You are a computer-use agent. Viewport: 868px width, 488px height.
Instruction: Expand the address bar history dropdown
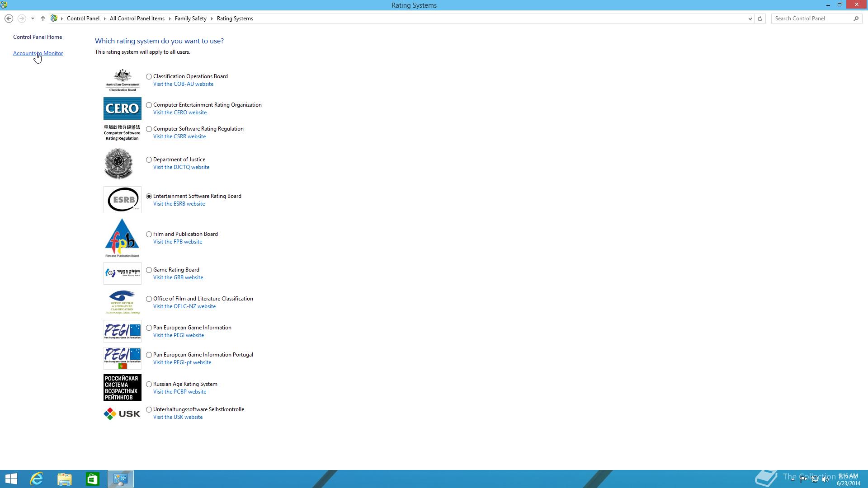pyautogui.click(x=750, y=19)
